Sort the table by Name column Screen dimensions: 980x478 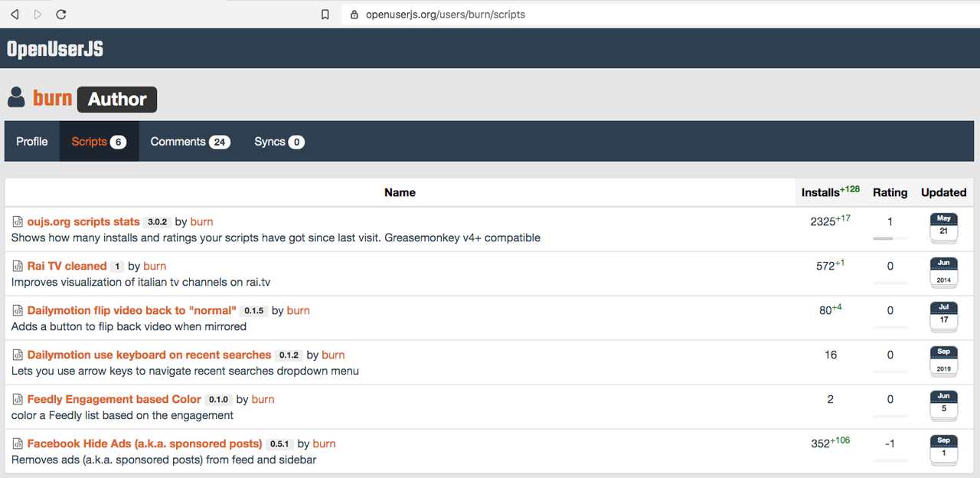click(x=400, y=192)
